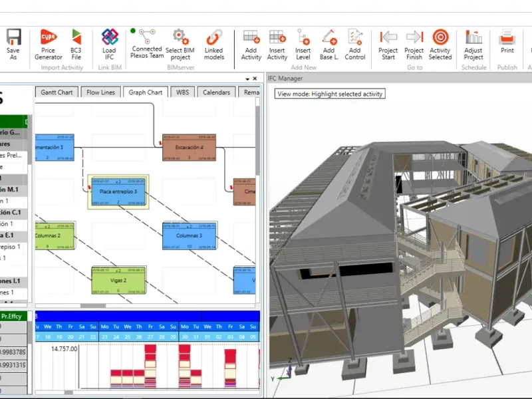Click the 14.757,00 histogram value

click(x=64, y=348)
